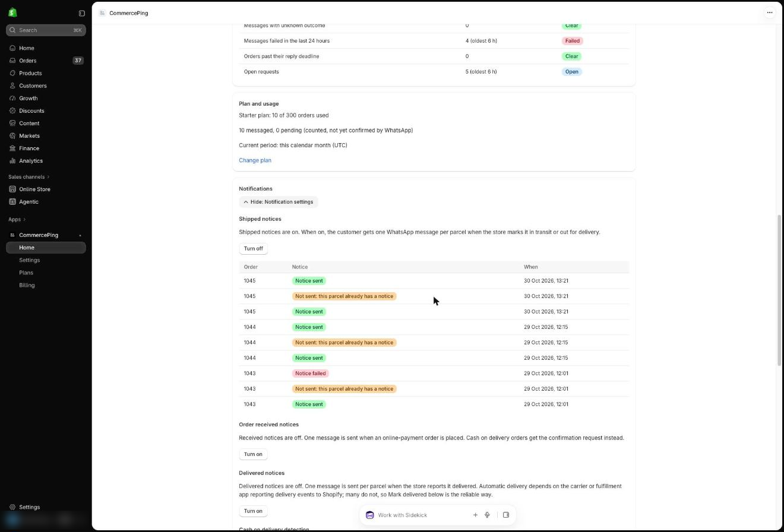The height and width of the screenshot is (532, 784).
Task: Open the Content icon in the sidebar
Action: pyautogui.click(x=12, y=123)
